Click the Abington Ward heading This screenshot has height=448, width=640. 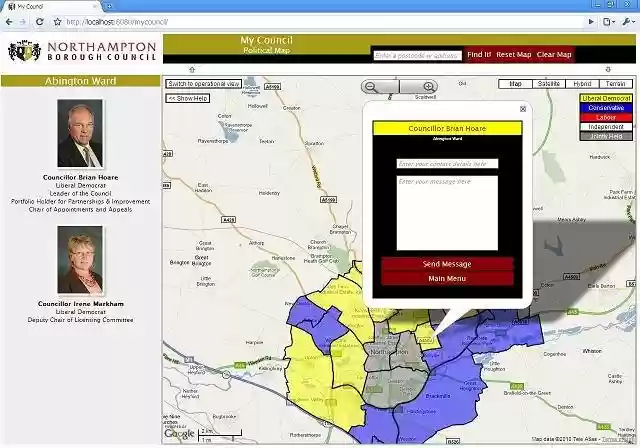tap(80, 81)
